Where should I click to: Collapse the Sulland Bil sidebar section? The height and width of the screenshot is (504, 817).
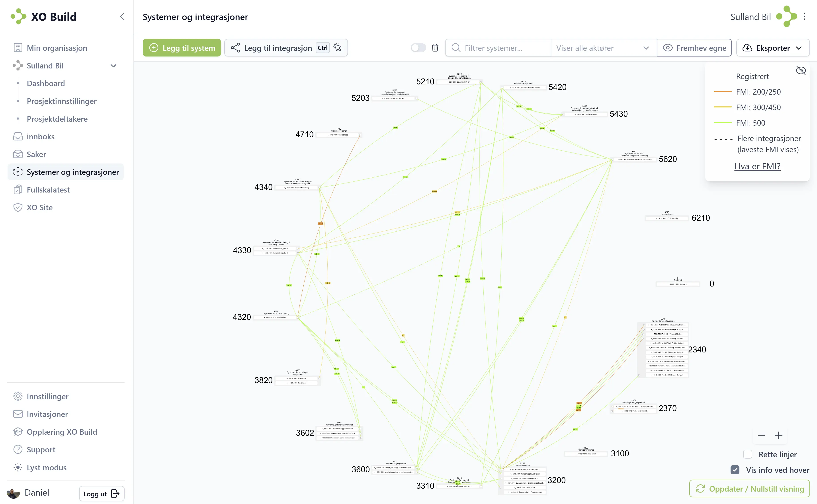[113, 66]
